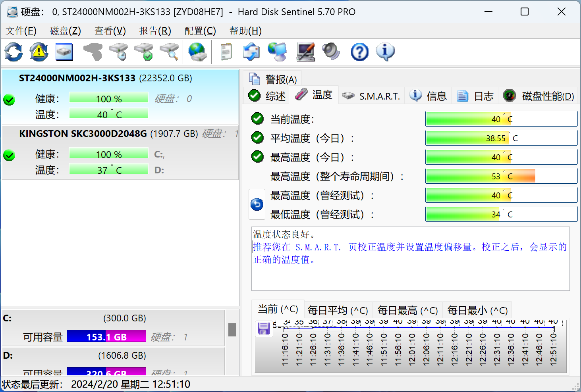Click the 当前温度 40 °C gauge bar
Screen dimensions: 581x392
click(501, 118)
